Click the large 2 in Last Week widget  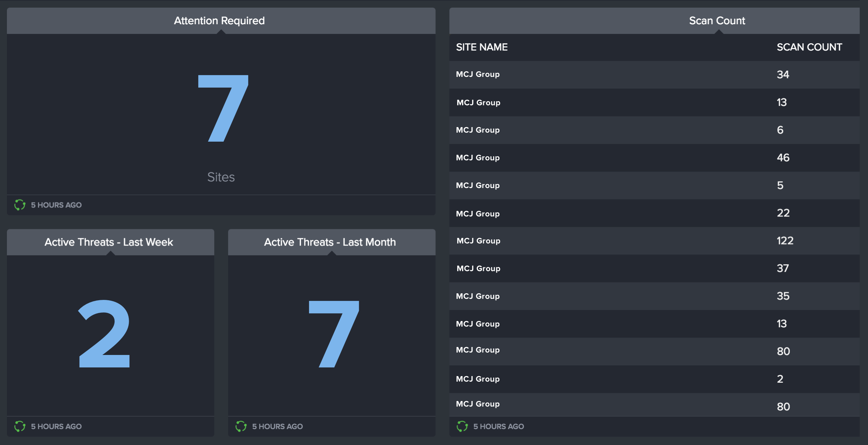click(x=104, y=333)
